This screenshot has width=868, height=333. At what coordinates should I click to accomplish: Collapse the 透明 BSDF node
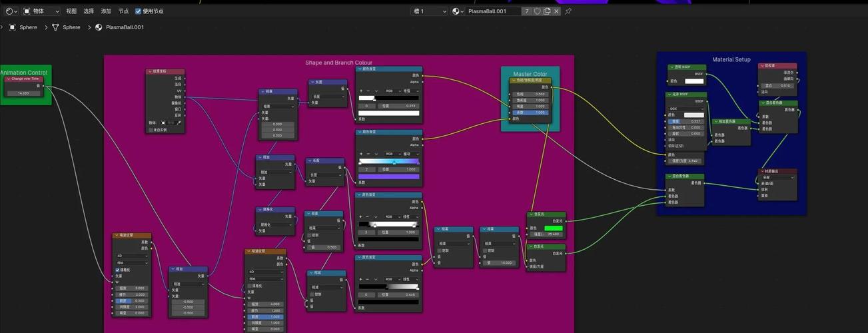[x=671, y=67]
